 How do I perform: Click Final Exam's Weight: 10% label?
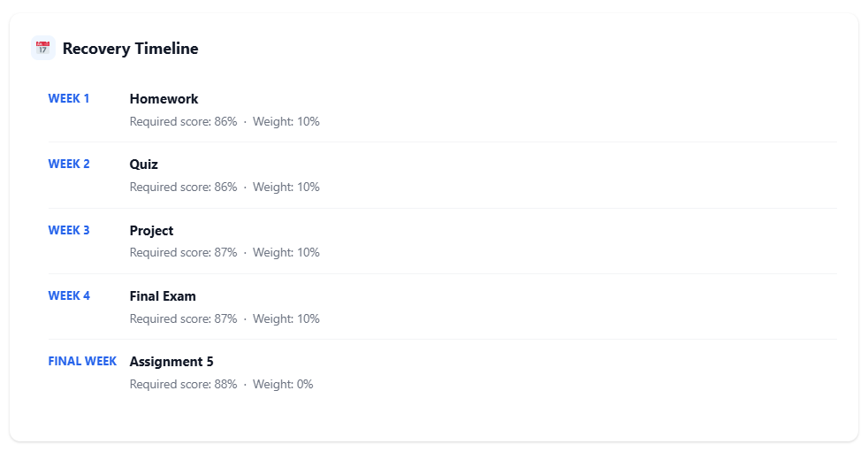[286, 319]
